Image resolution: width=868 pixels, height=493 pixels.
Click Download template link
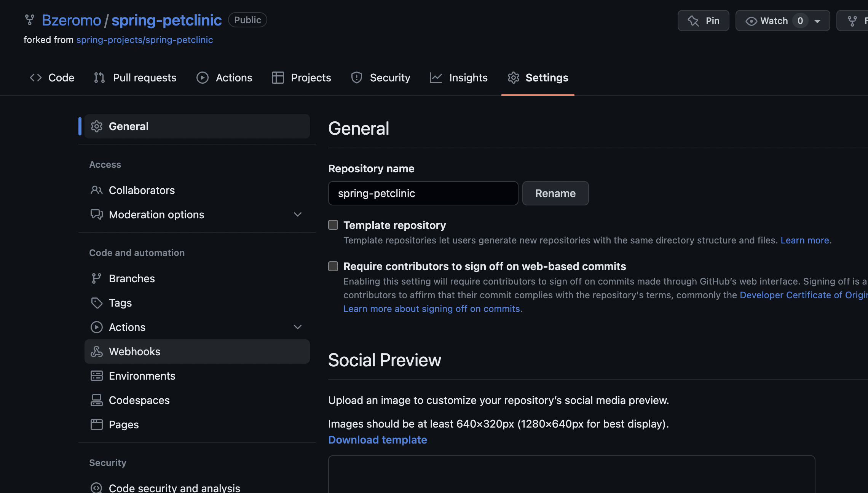tap(378, 440)
